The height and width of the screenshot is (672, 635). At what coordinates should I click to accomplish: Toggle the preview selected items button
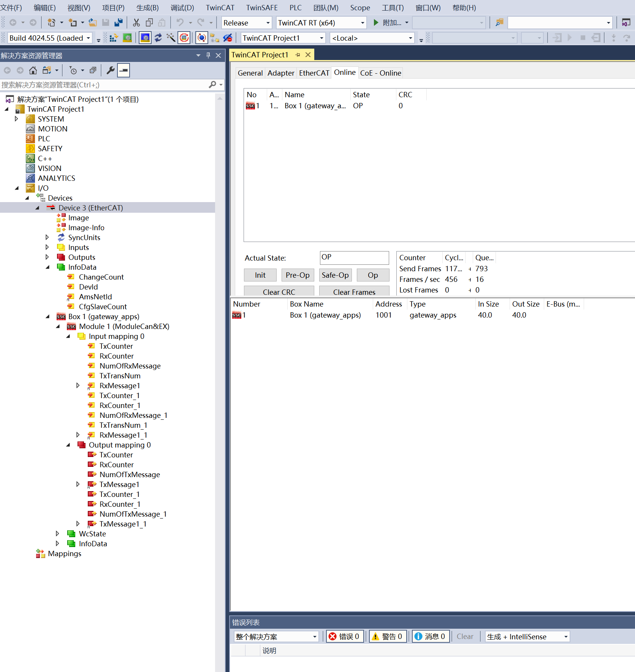click(124, 70)
